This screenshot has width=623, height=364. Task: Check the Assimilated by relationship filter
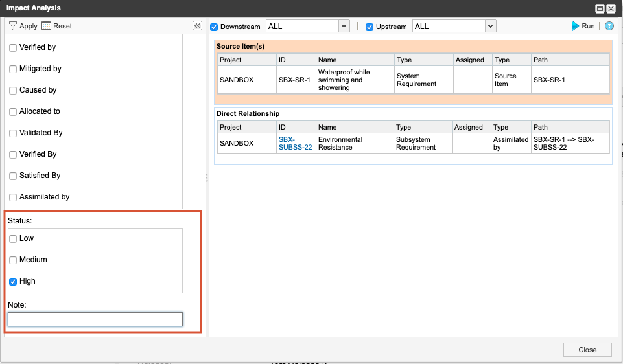[x=13, y=198]
